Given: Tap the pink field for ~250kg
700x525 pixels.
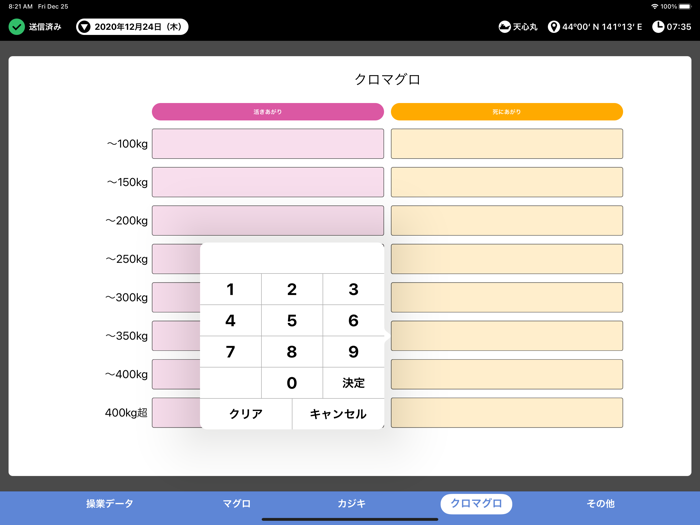Looking at the screenshot, I should click(x=176, y=259).
